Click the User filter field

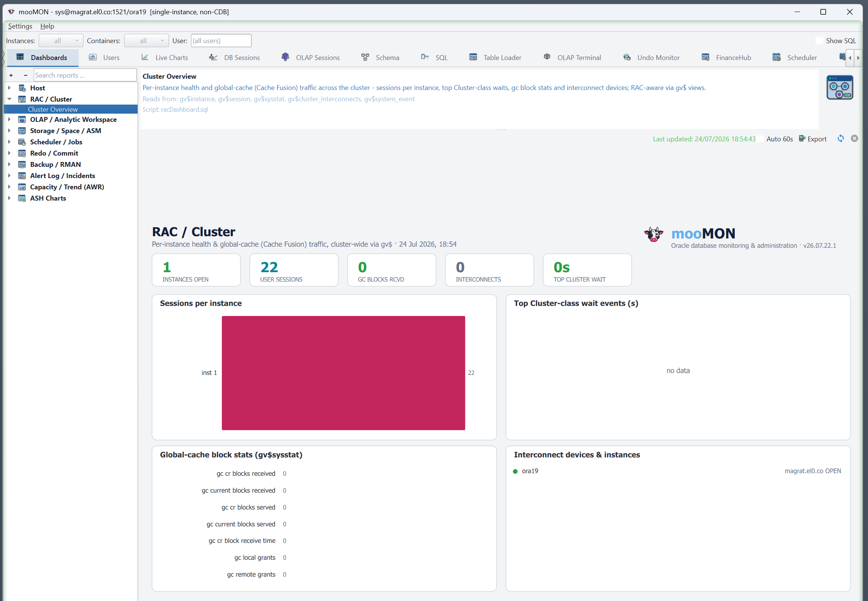221,40
